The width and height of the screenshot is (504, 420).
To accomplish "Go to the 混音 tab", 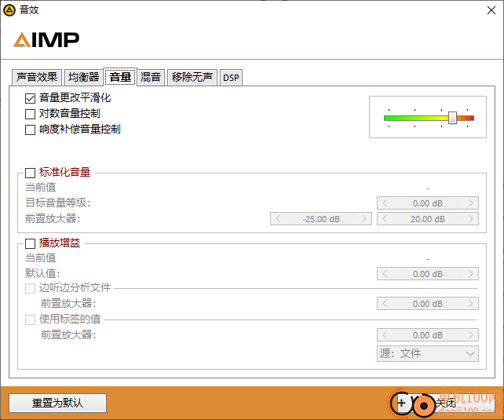I will point(151,78).
